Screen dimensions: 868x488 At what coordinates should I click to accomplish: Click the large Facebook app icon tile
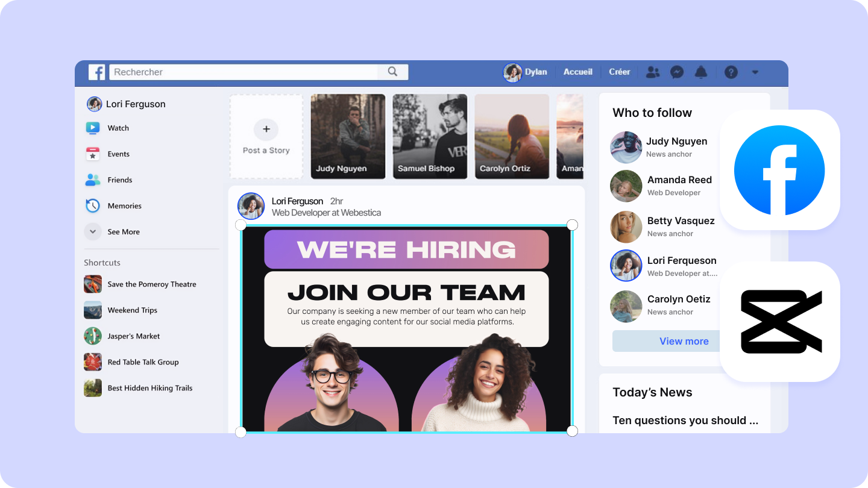click(x=779, y=170)
